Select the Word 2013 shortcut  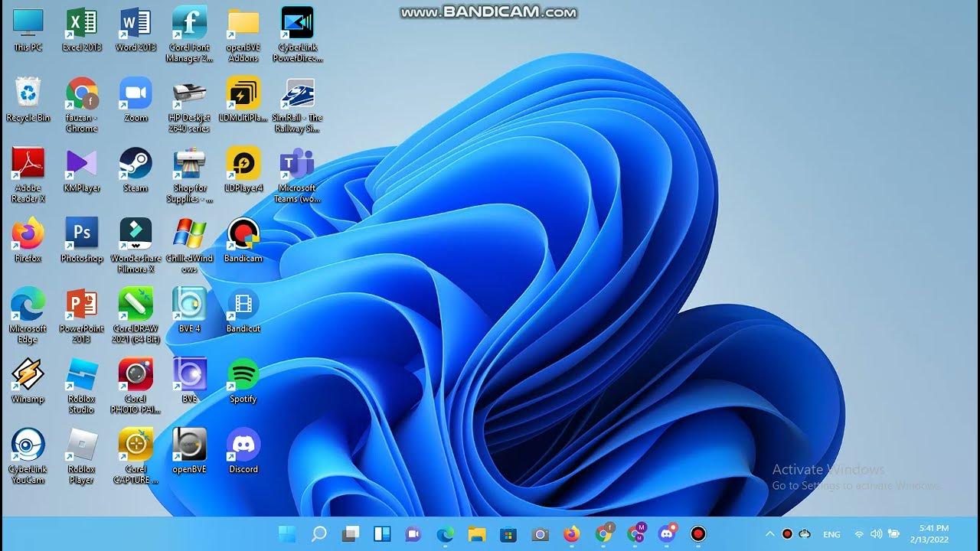pos(136,30)
